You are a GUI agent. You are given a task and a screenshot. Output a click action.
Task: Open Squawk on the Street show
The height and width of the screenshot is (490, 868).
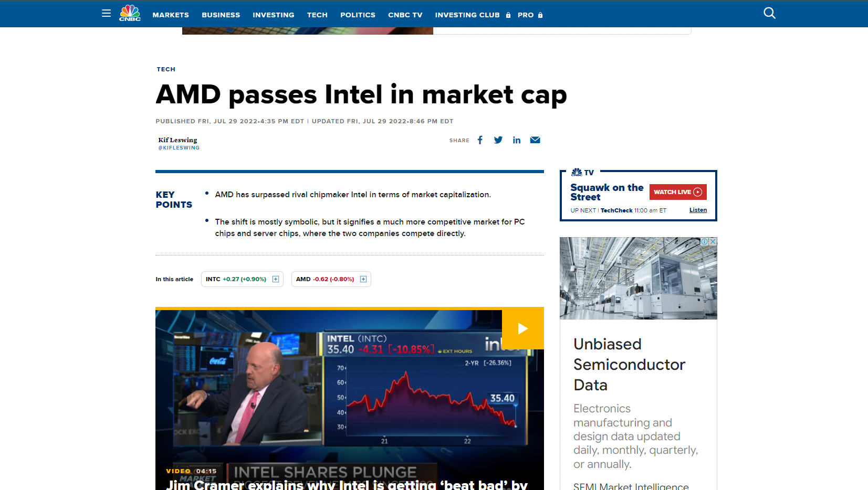(x=606, y=192)
